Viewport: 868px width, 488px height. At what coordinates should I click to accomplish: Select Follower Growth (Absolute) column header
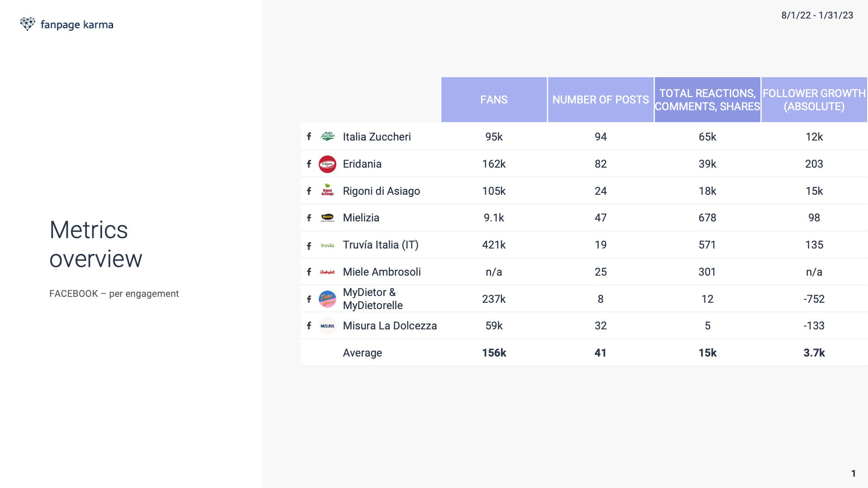coord(814,99)
